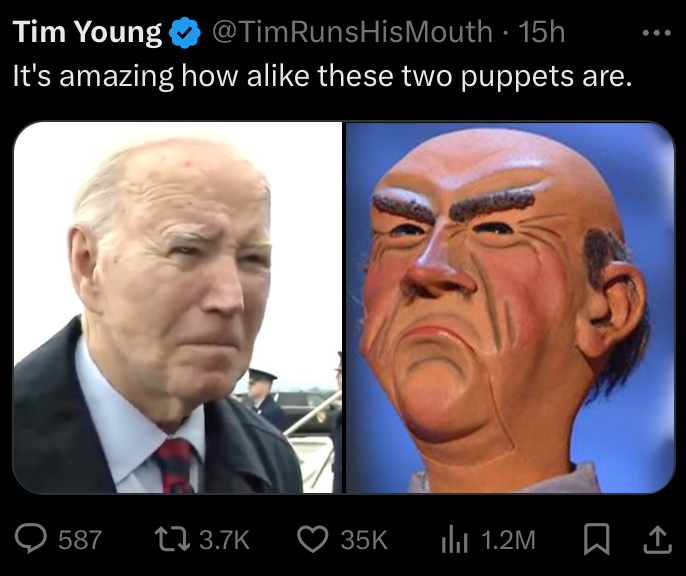686x576 pixels.
Task: Click the repost arrows icon
Action: [172, 539]
